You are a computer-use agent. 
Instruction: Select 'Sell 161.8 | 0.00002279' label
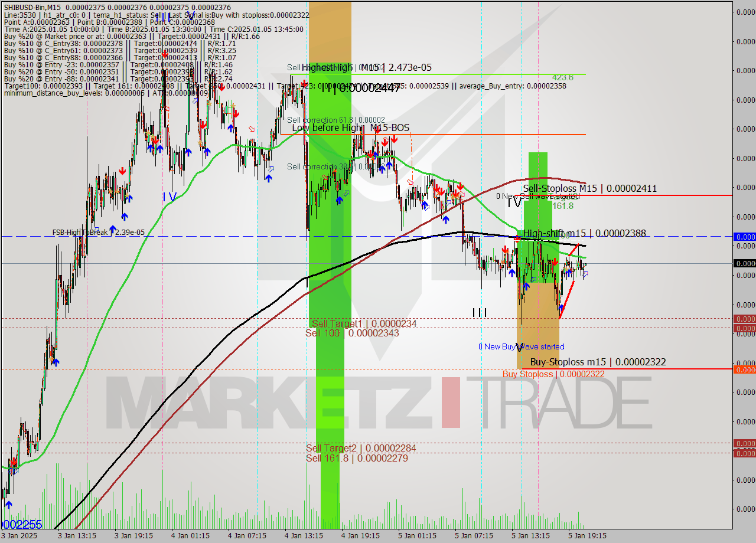pyautogui.click(x=357, y=457)
